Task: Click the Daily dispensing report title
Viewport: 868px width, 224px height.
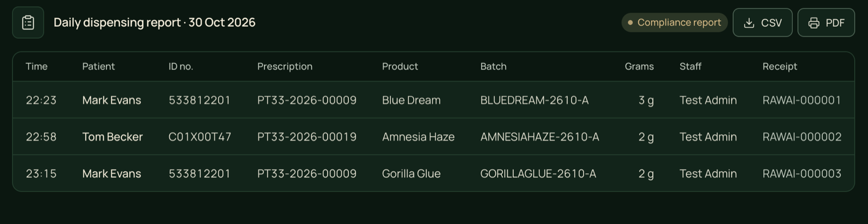Action: tap(155, 23)
